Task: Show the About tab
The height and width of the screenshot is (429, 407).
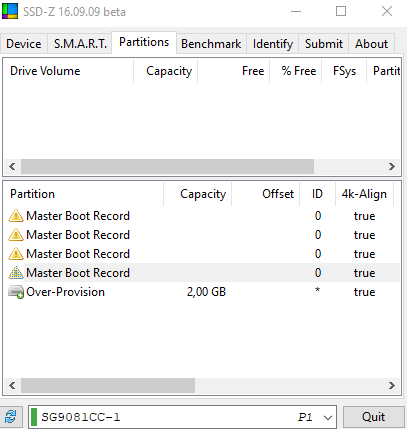Action: tap(371, 44)
